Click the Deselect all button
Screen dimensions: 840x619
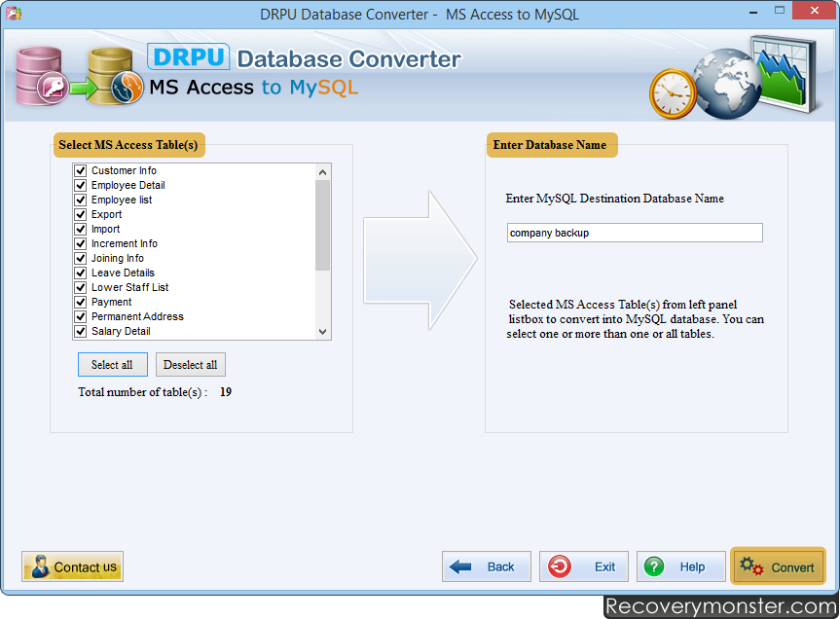click(x=190, y=365)
